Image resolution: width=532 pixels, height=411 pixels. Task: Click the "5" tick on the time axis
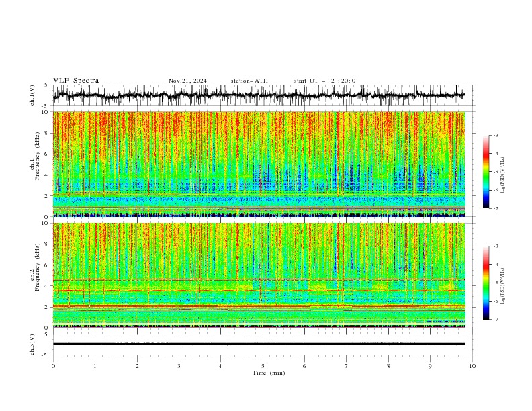pos(263,366)
